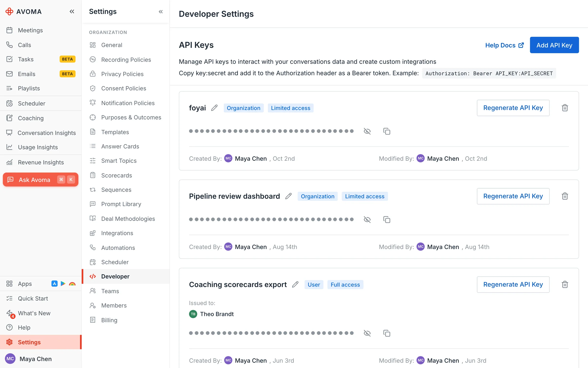Go to Meetings in sidebar

click(x=41, y=30)
